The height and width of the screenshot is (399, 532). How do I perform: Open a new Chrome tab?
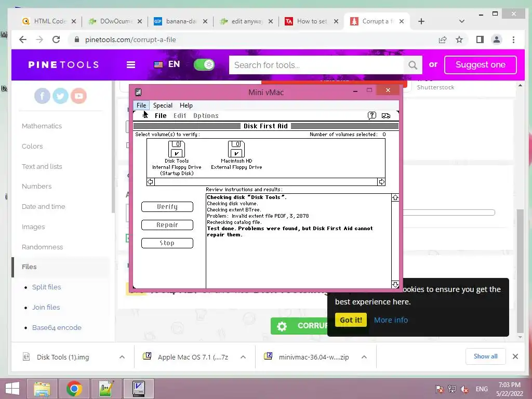click(421, 21)
